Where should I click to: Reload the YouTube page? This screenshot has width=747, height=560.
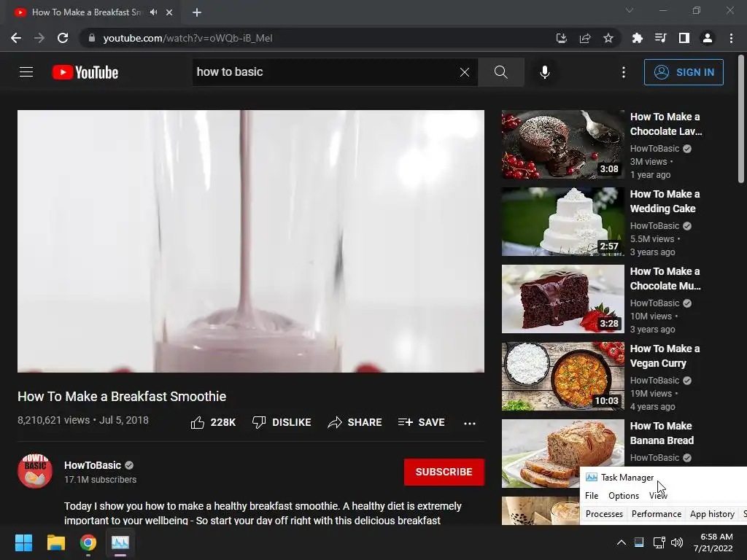pos(63,38)
